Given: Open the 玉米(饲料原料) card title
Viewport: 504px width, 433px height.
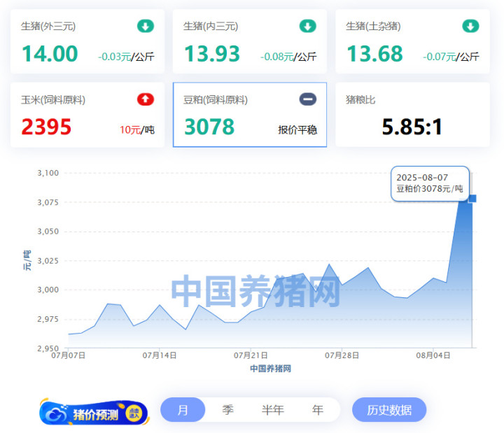Looking at the screenshot, I should 53,100.
